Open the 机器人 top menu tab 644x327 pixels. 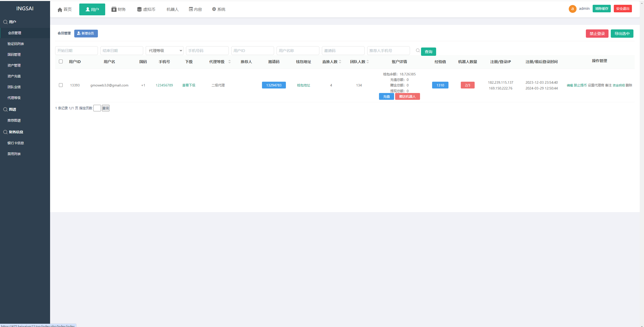[x=172, y=10]
